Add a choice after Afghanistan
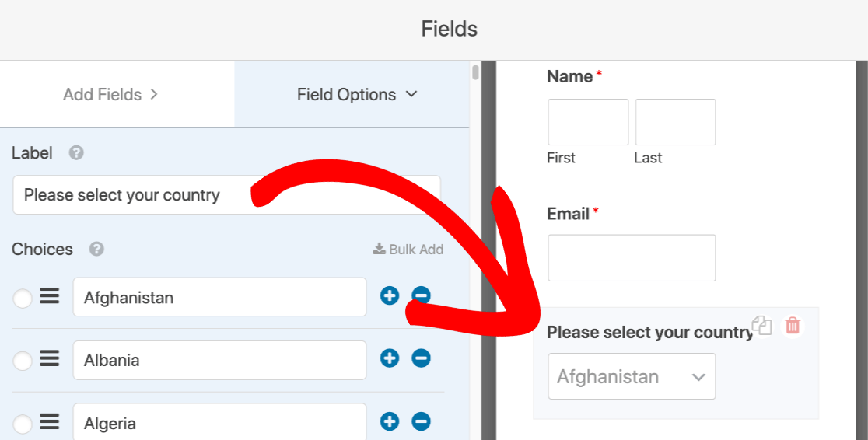868x440 pixels. [x=390, y=295]
